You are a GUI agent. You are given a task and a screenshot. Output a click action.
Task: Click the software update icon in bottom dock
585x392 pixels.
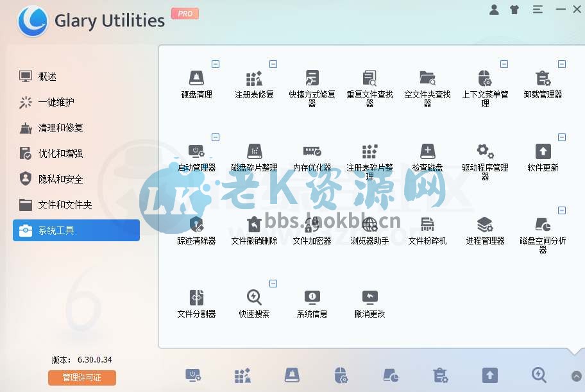pyautogui.click(x=490, y=375)
